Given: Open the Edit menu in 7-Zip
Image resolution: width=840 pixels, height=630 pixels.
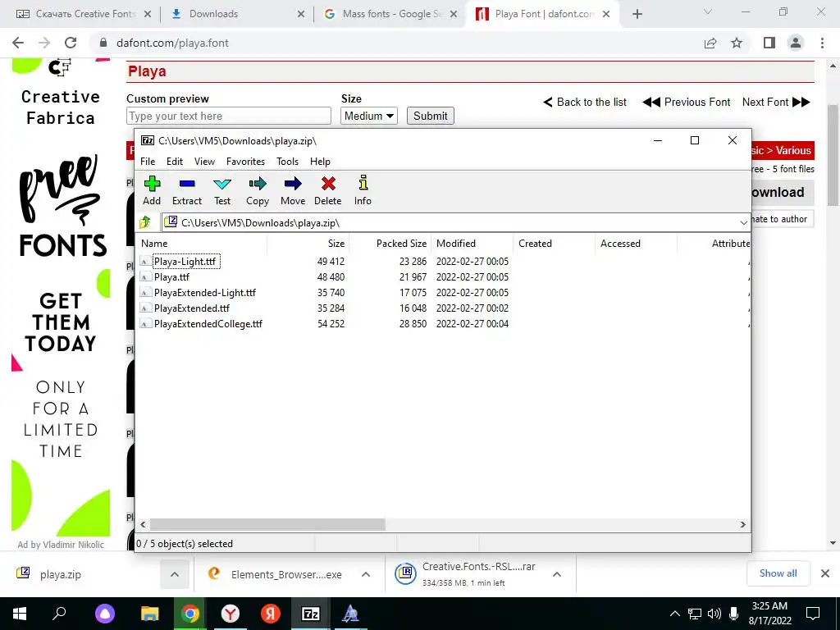Looking at the screenshot, I should pyautogui.click(x=175, y=162).
